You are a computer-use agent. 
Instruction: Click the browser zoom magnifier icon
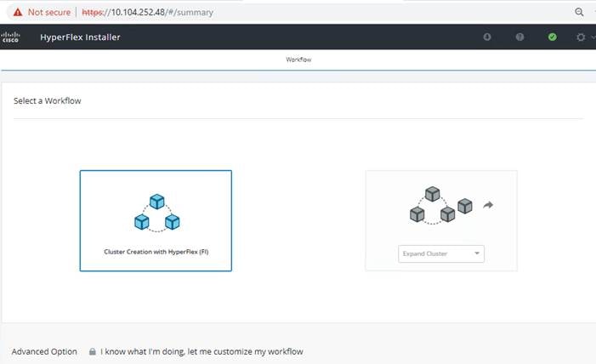click(x=579, y=12)
